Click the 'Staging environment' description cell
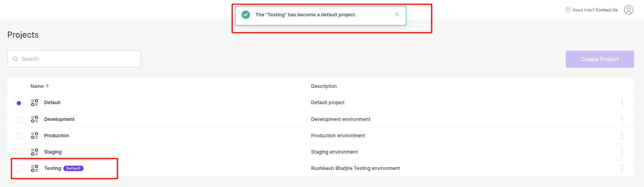This screenshot has width=644, height=187. click(334, 152)
